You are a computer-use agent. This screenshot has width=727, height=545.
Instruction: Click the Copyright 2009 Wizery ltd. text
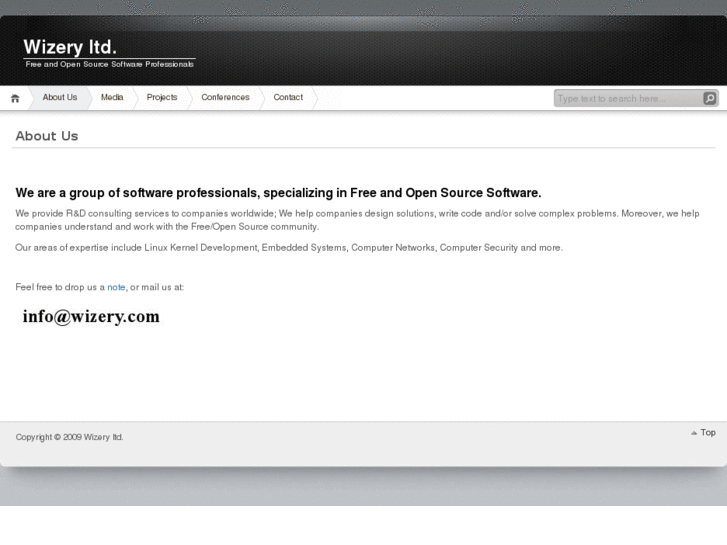click(70, 437)
